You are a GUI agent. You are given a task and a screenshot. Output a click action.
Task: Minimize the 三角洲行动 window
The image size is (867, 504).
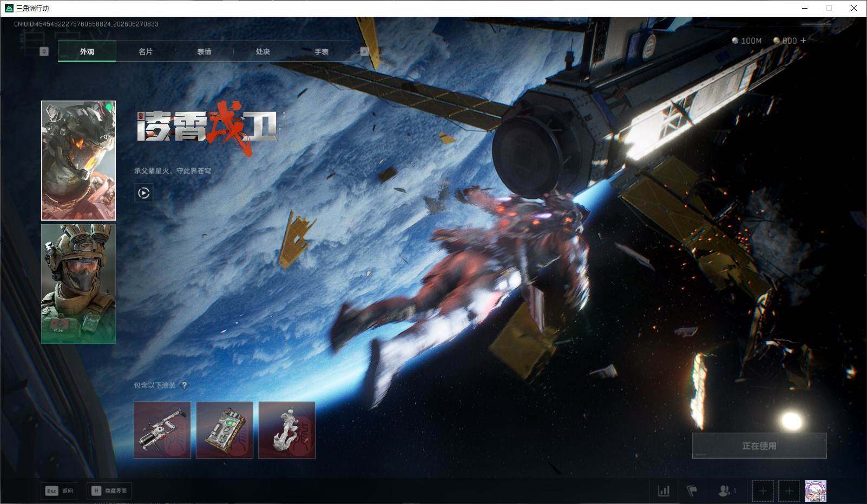point(804,8)
